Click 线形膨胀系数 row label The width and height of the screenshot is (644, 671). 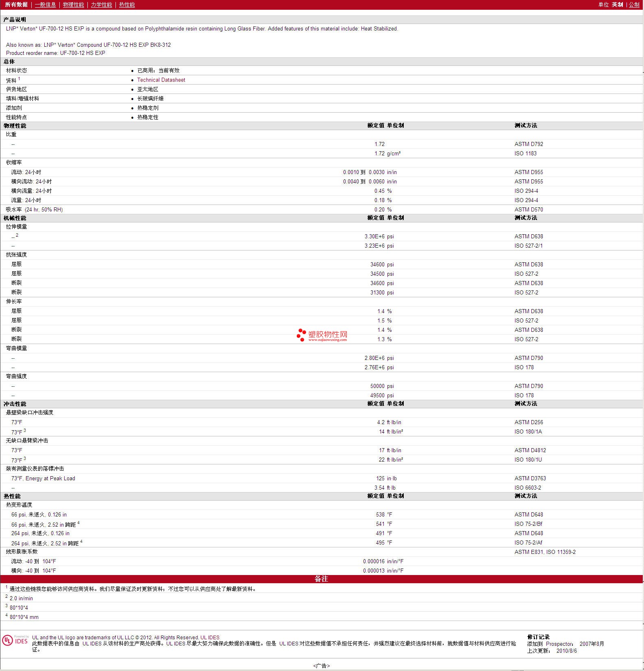click(x=22, y=551)
